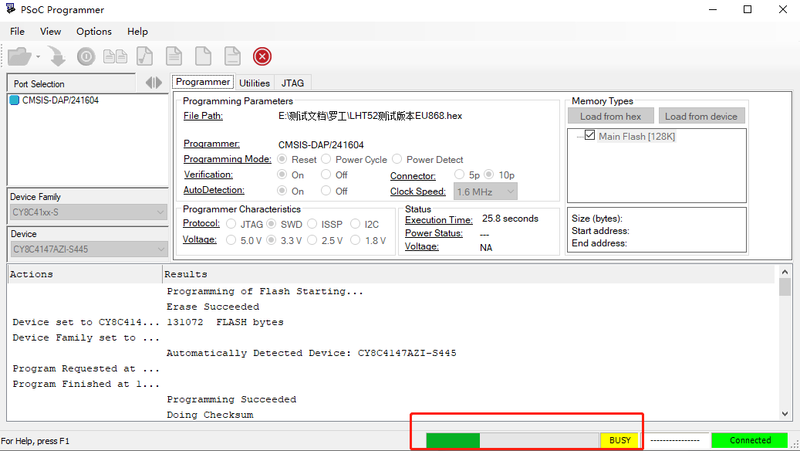The height and width of the screenshot is (451, 800).
Task: Click the double-document Verify toolbar icon
Action: (115, 56)
